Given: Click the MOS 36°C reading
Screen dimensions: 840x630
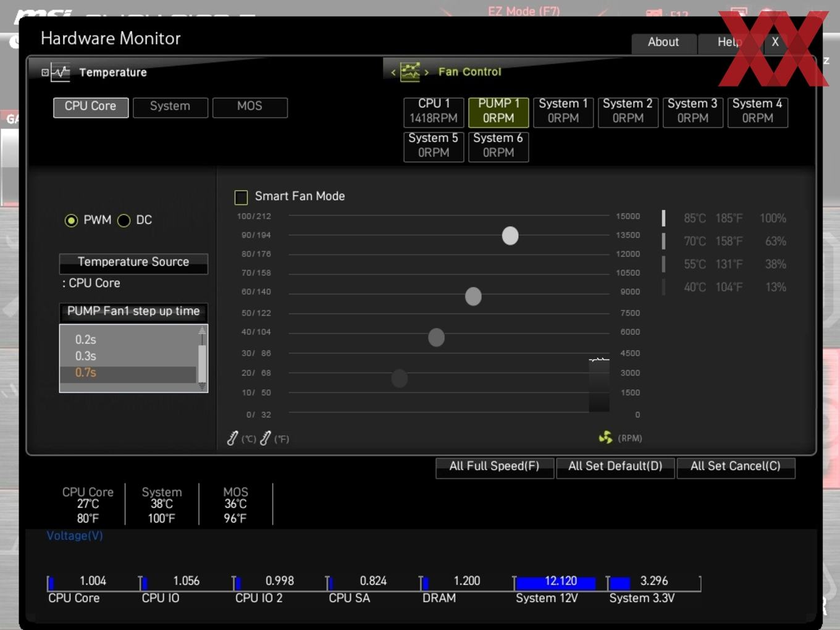Looking at the screenshot, I should pos(235,505).
